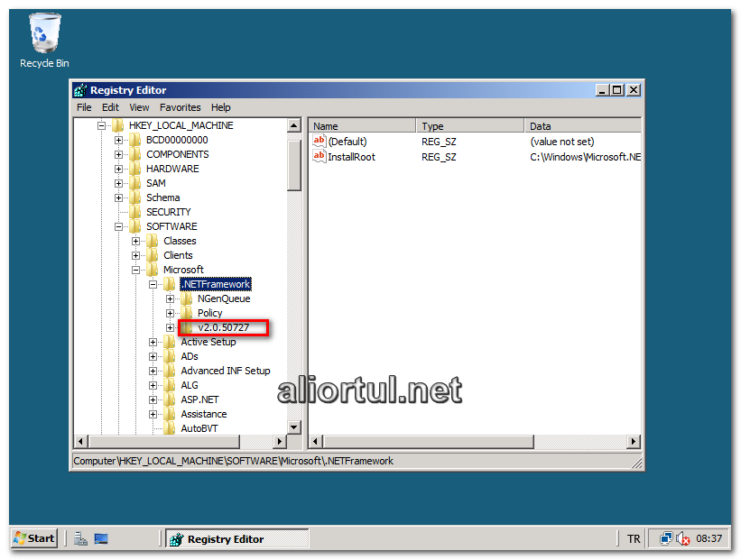
Task: Collapse the .NETFramework key
Action: click(x=153, y=284)
